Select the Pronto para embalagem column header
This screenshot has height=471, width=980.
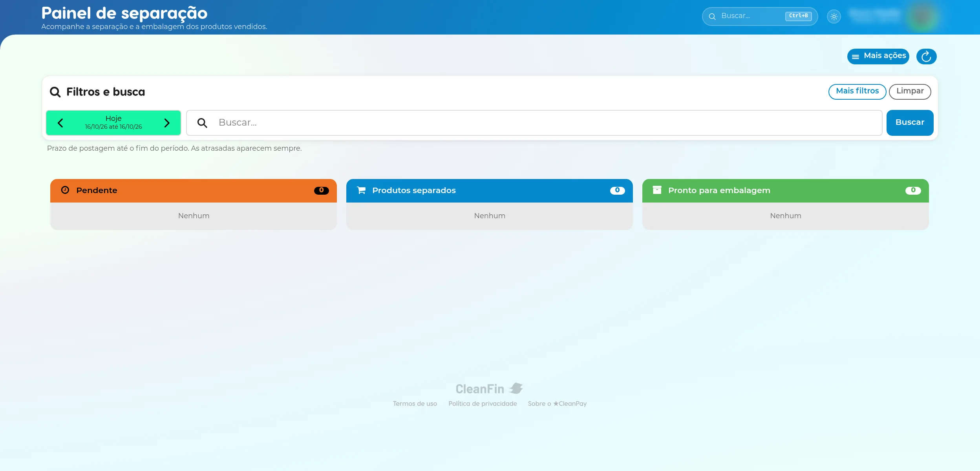tap(786, 191)
